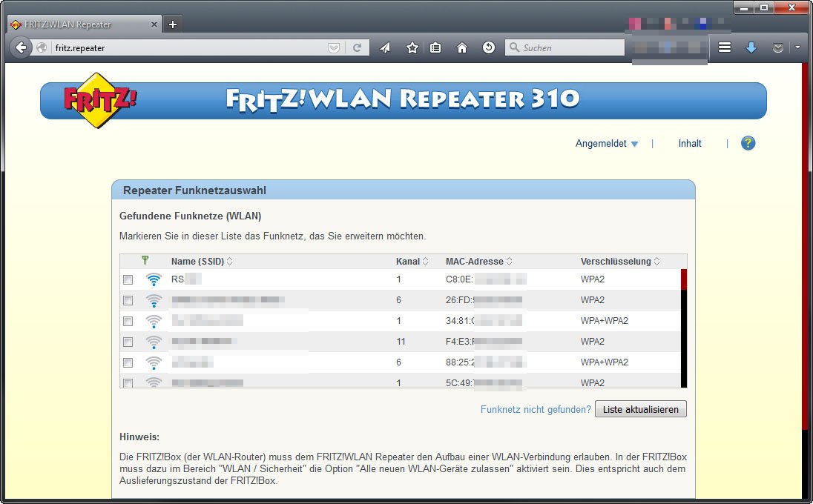Click signal icon in the F4:E3 row

pos(154,342)
